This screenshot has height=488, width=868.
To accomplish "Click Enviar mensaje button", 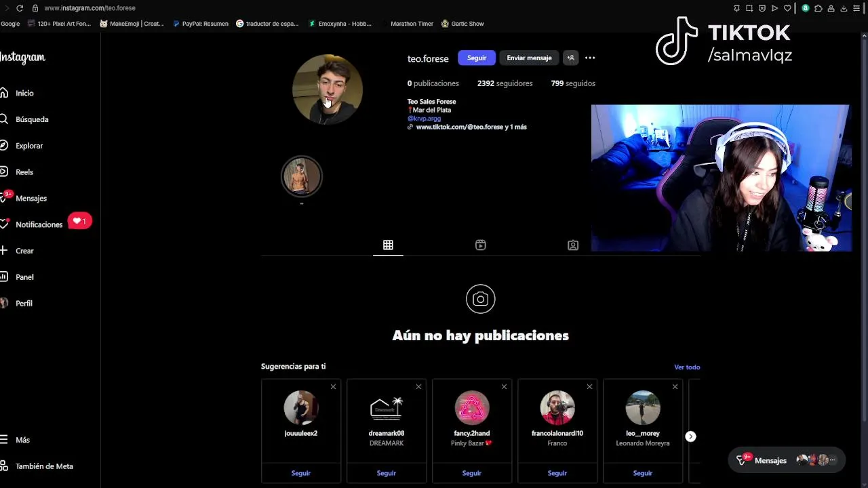I will point(529,58).
